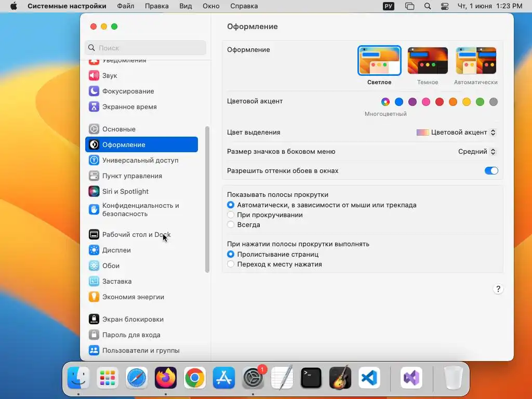This screenshot has width=532, height=399.
Task: Select Основные in the sidebar
Action: pos(141,129)
